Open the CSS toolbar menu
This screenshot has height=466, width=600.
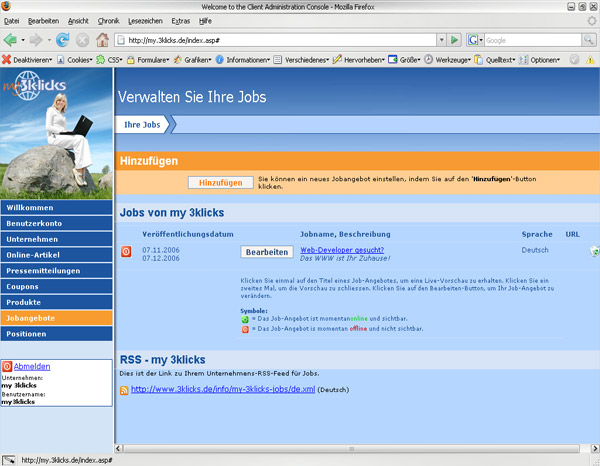(x=109, y=60)
